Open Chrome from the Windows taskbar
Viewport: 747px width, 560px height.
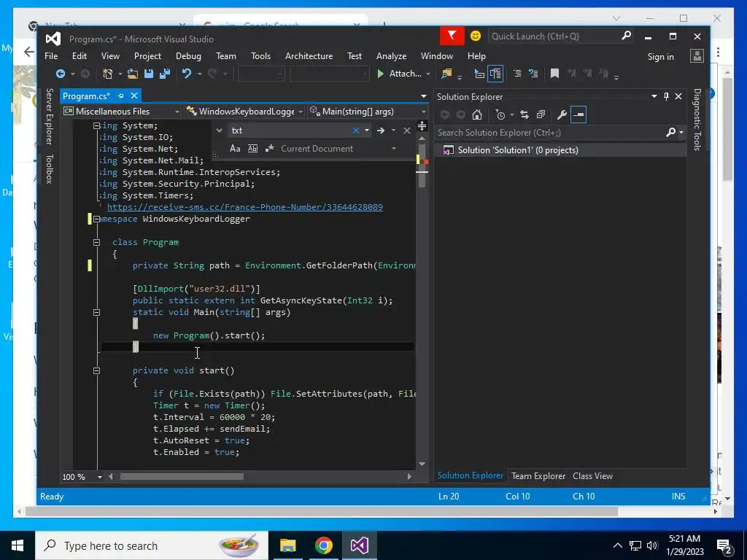(x=323, y=545)
